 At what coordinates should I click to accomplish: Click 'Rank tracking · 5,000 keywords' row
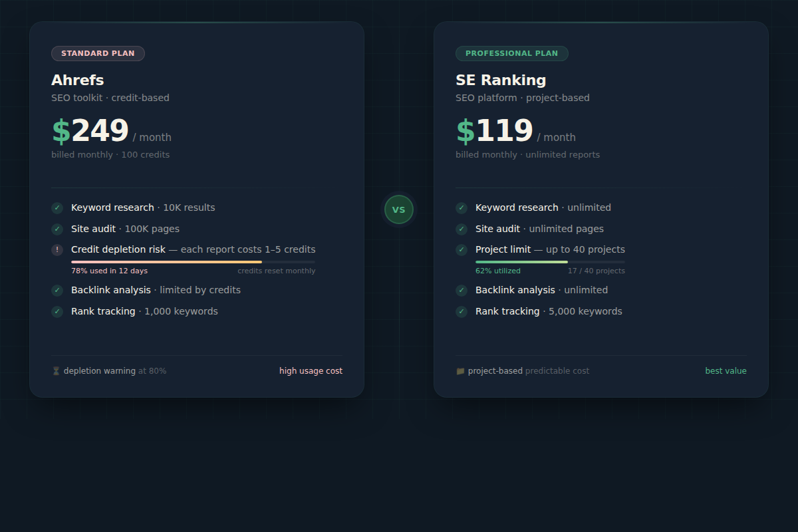tap(549, 311)
